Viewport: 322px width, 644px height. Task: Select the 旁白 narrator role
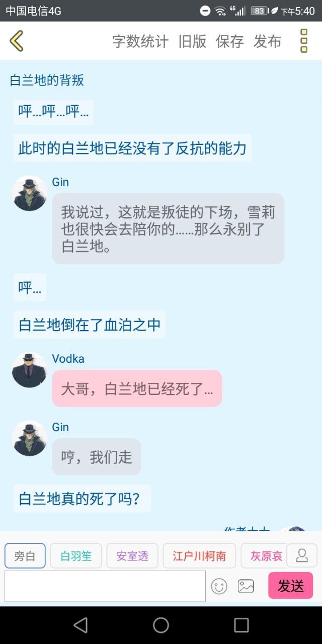pos(25,556)
